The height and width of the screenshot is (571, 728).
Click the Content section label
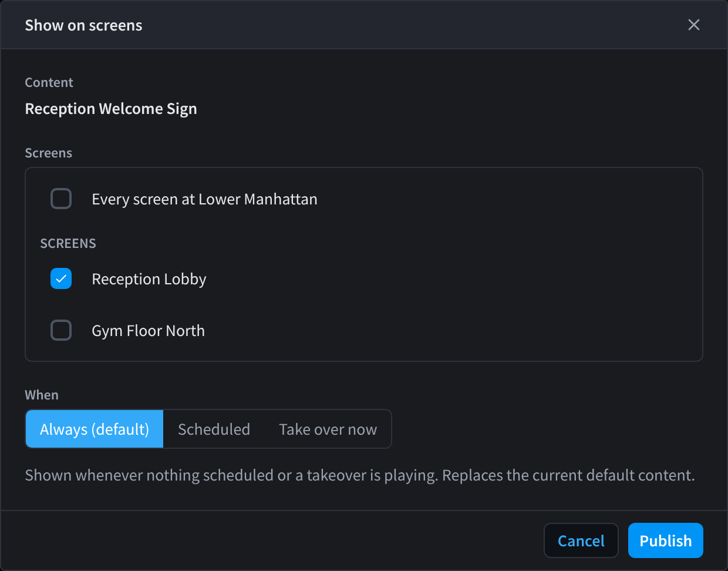pos(49,82)
